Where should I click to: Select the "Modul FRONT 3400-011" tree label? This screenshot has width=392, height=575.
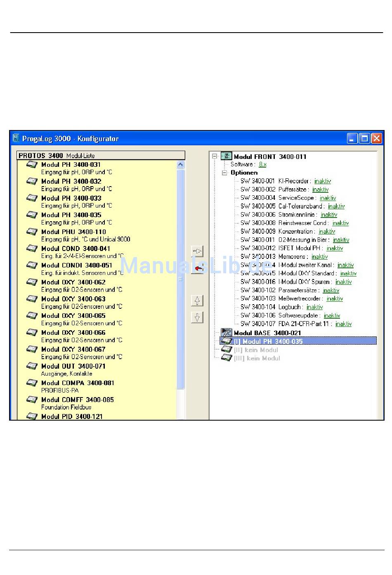point(270,156)
